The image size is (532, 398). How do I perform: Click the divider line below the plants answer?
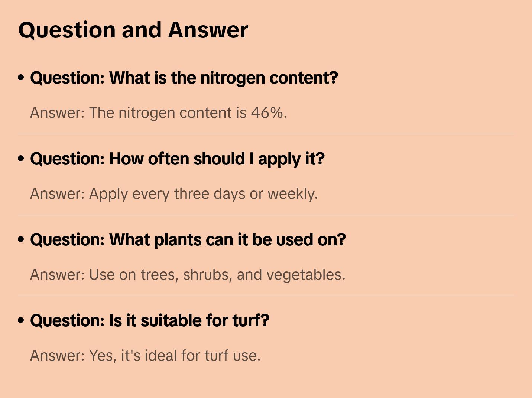[x=266, y=296]
